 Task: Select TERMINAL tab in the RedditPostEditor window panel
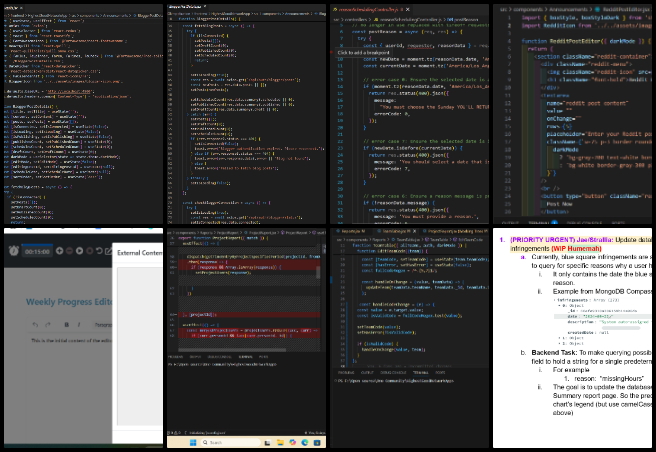pos(539,223)
